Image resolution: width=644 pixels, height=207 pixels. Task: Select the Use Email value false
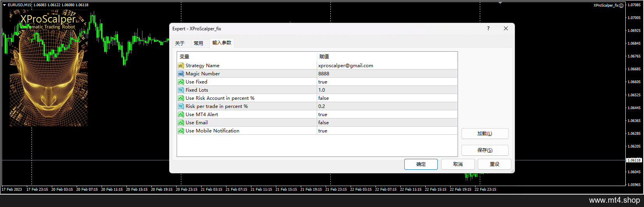(387, 123)
